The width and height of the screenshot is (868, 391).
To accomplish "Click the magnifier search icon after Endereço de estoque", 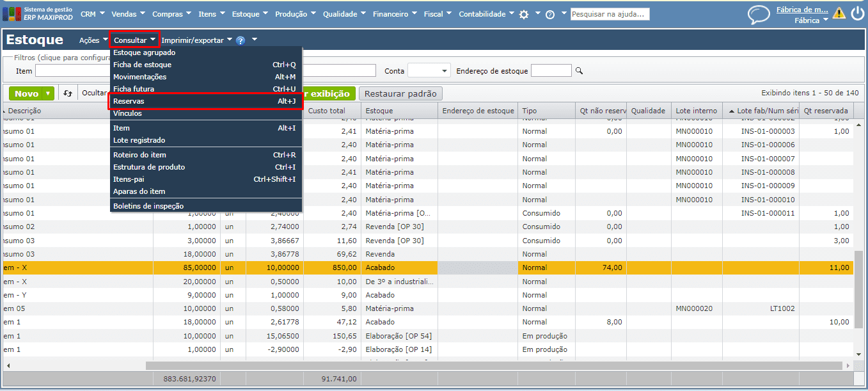I will [x=580, y=71].
